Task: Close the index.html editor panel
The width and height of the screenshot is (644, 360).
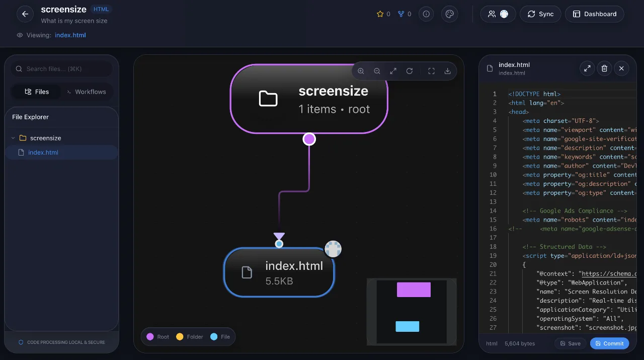Action: (x=621, y=68)
